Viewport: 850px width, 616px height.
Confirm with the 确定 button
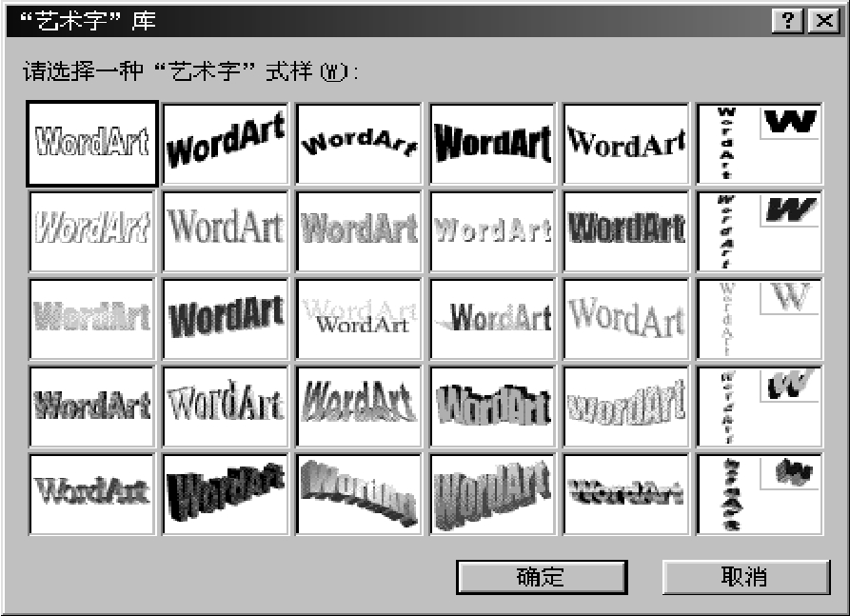(x=542, y=578)
